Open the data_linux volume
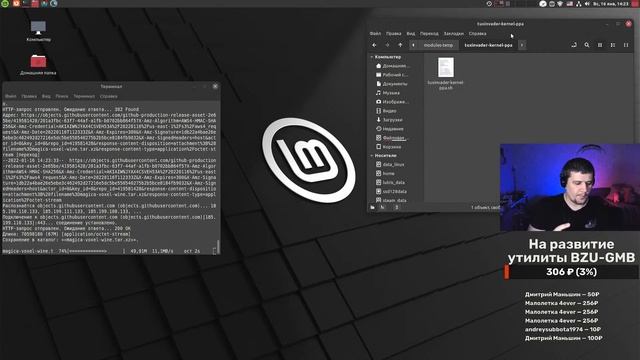 (391, 164)
